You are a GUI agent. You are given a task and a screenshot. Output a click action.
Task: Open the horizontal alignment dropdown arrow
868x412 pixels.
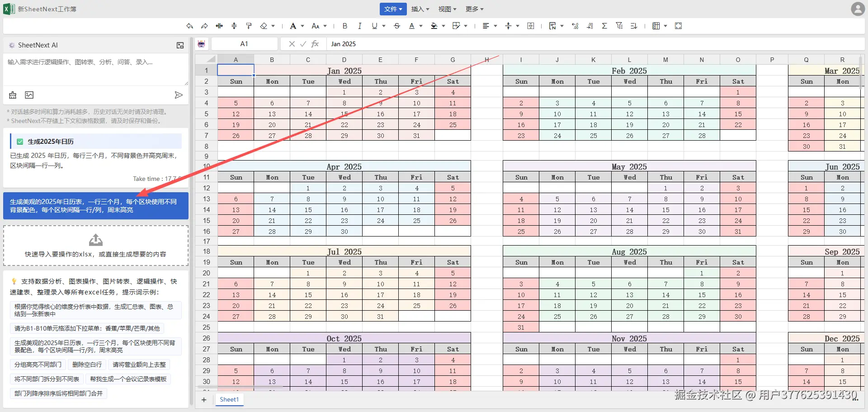(495, 26)
